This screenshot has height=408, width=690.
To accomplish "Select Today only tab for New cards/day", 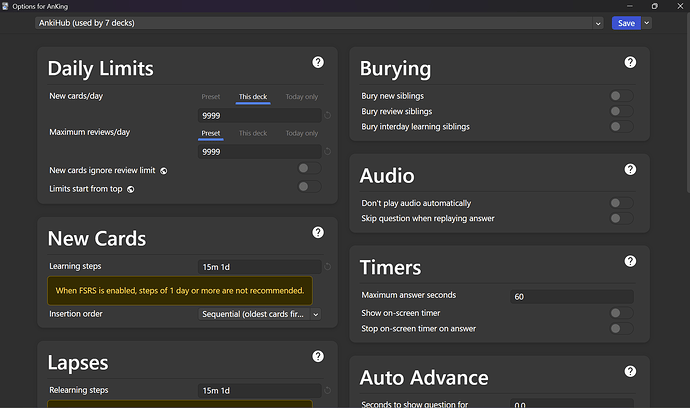I will 301,97.
